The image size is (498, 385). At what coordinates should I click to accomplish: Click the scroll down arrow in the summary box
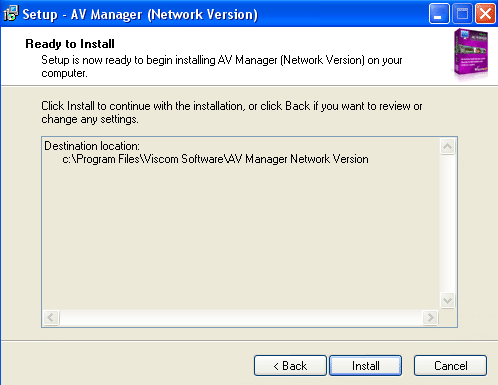447,300
